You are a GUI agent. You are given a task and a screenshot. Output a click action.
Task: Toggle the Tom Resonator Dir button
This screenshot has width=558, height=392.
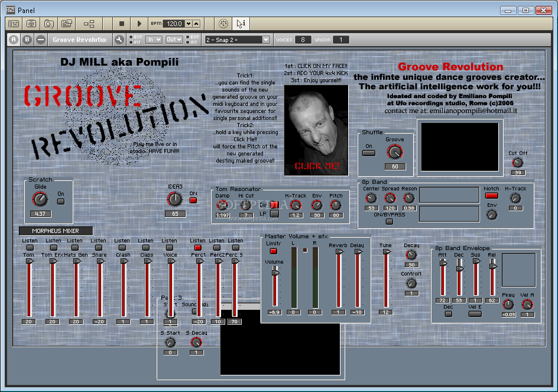(274, 205)
